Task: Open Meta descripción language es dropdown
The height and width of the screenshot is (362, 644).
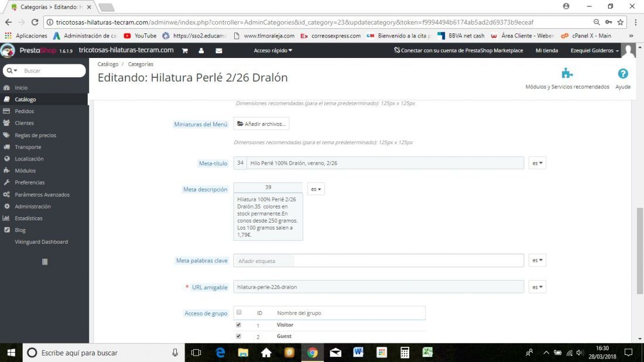Action: pyautogui.click(x=316, y=189)
